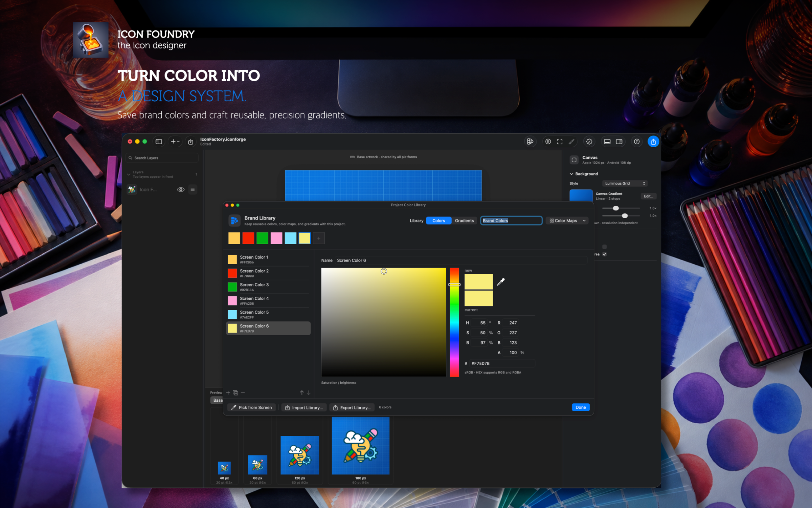The image size is (812, 508).
Task: Move color down with down arrow
Action: pos(309,393)
